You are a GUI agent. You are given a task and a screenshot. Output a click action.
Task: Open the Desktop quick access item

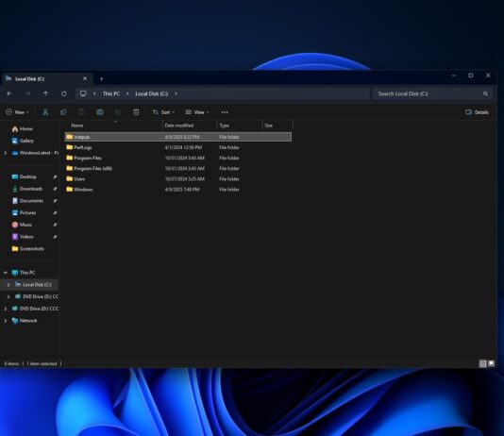pos(24,176)
